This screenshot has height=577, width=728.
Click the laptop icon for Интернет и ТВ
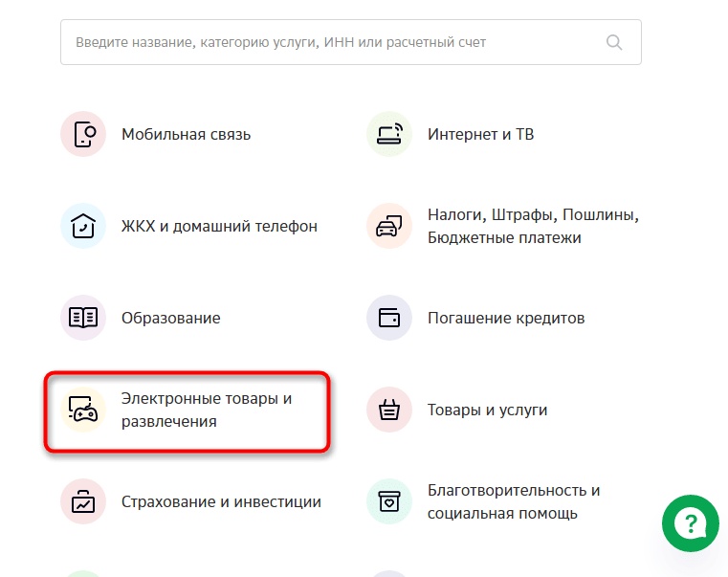[389, 135]
